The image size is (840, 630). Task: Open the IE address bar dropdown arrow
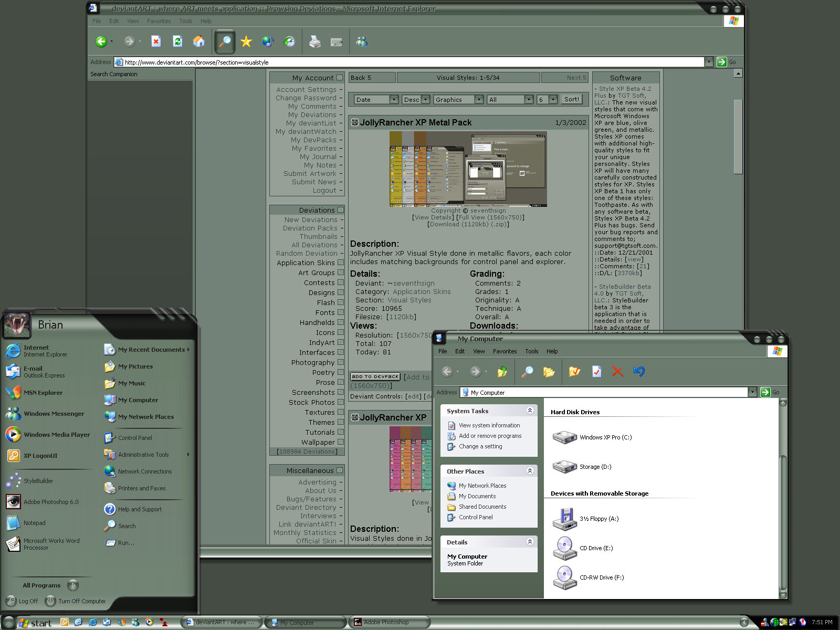point(708,62)
